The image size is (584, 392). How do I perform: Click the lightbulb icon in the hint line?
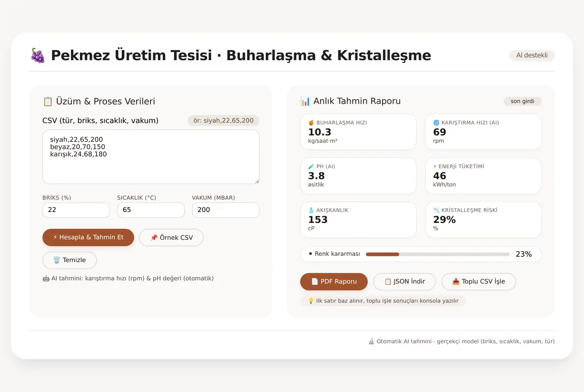pyautogui.click(x=310, y=301)
